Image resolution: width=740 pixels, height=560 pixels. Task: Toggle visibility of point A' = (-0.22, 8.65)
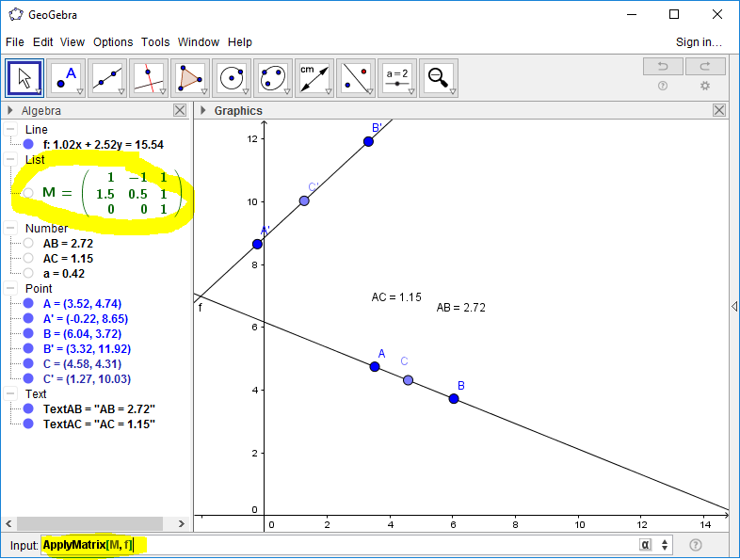[28, 318]
